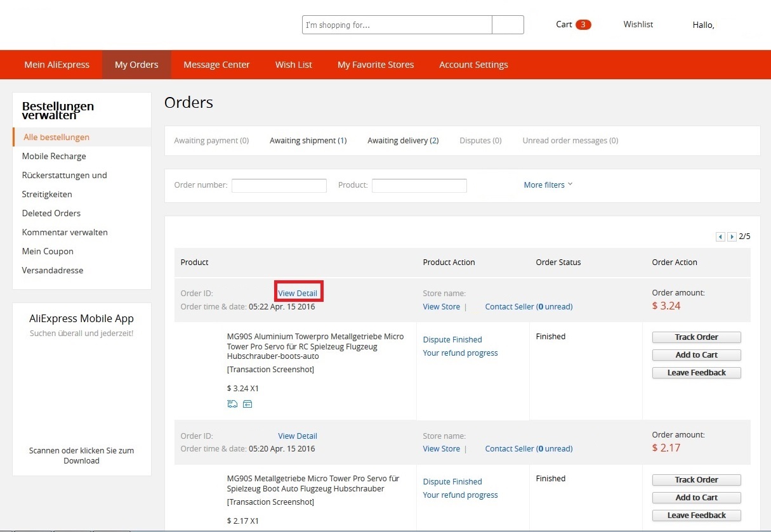Open Mobile Recharge in sidebar
The height and width of the screenshot is (532, 771).
(x=54, y=156)
